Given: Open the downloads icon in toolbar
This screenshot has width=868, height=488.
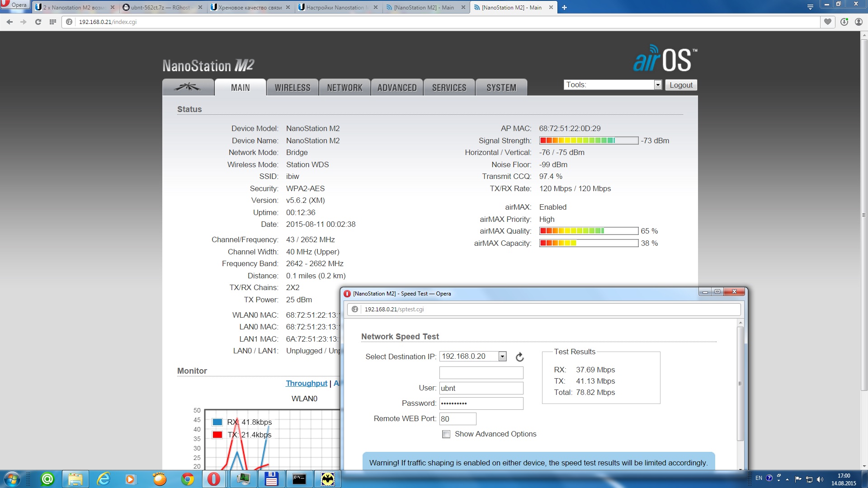Looking at the screenshot, I should coord(844,22).
